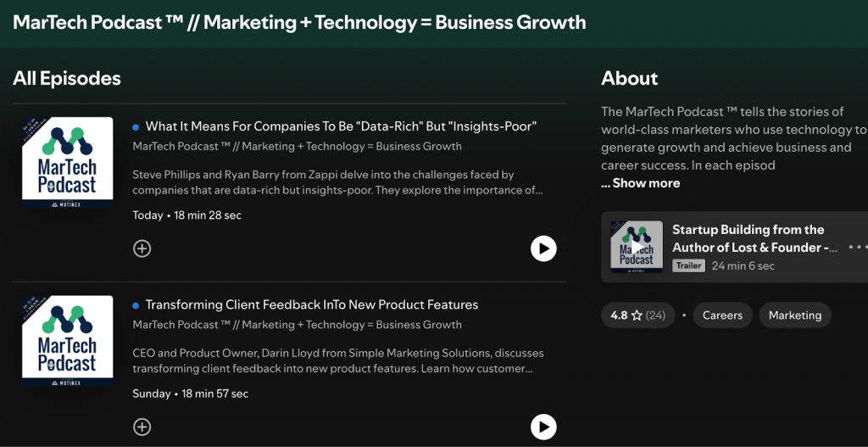Click the star rating icon
The width and height of the screenshot is (868, 447).
point(637,316)
